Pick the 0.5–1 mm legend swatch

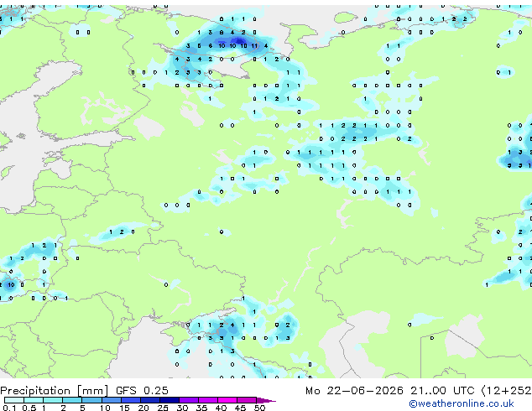[34, 400]
